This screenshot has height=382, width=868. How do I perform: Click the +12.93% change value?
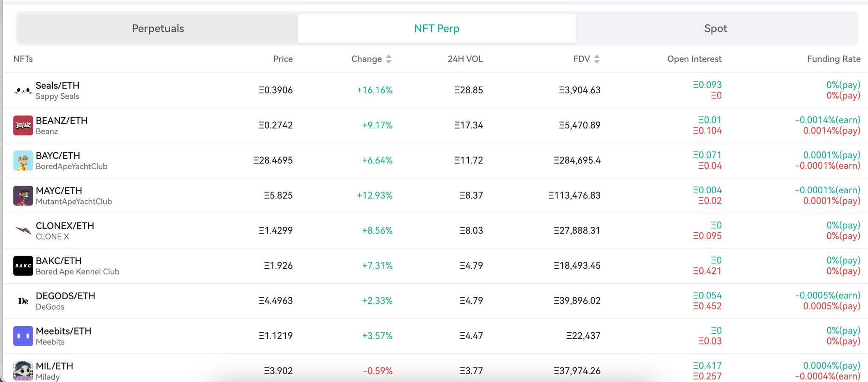point(375,196)
